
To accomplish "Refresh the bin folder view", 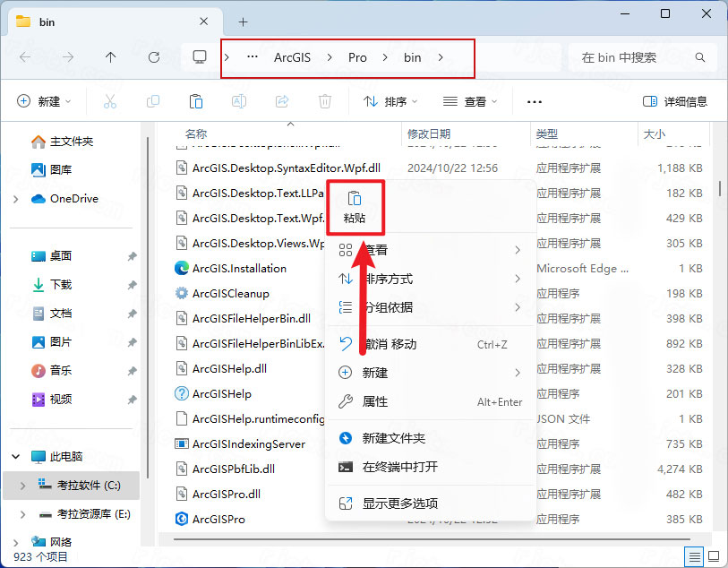I will coord(154,57).
